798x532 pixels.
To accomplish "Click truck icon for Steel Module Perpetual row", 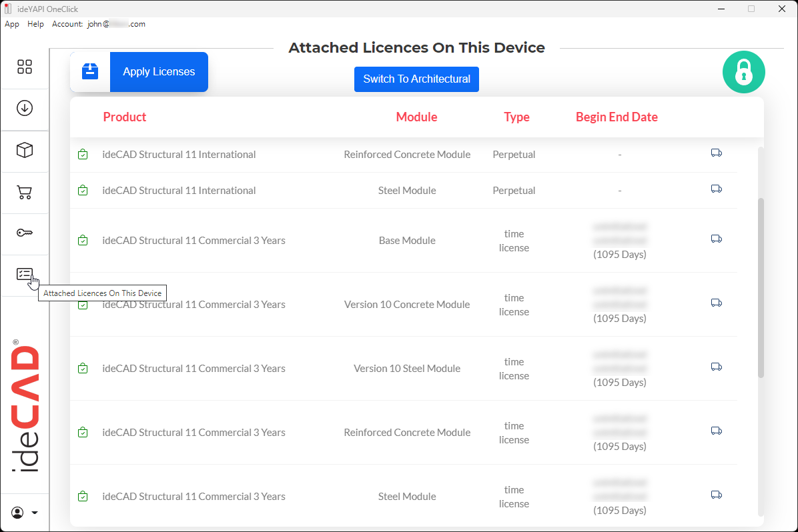I will pos(717,189).
